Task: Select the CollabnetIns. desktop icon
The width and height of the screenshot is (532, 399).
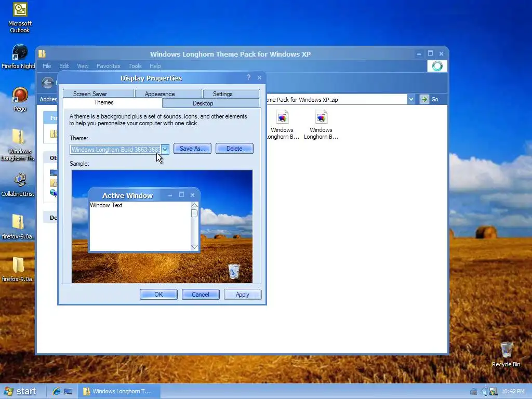Action: click(19, 185)
